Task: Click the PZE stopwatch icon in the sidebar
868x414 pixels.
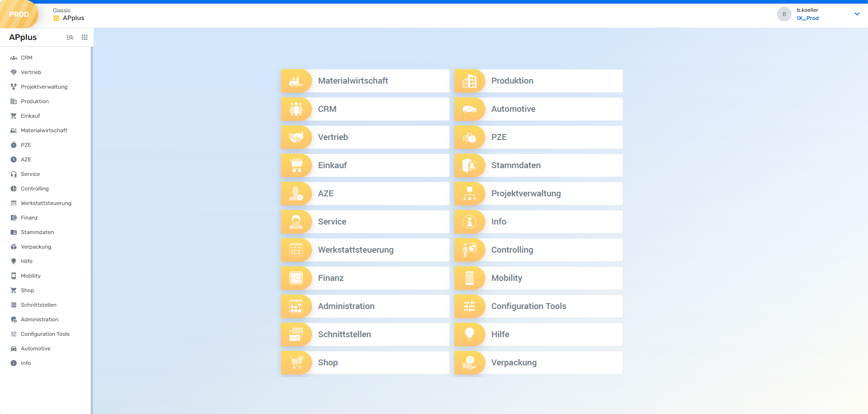Action: coord(14,145)
